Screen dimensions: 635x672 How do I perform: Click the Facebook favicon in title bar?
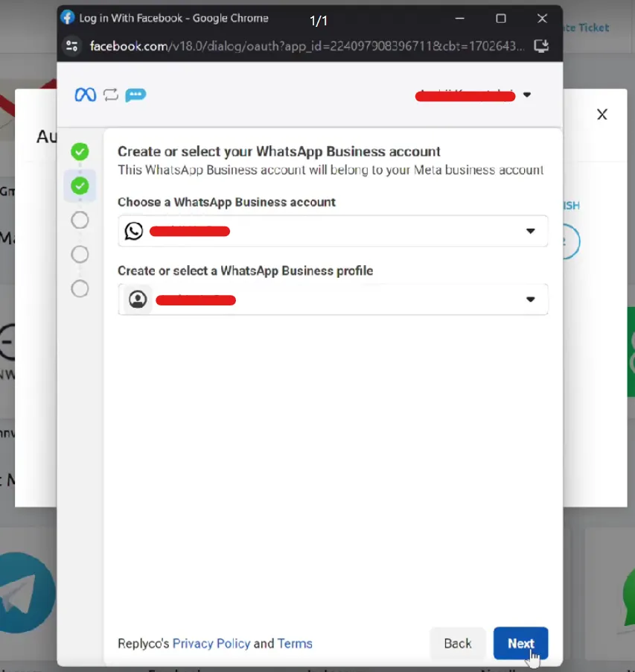[67, 18]
